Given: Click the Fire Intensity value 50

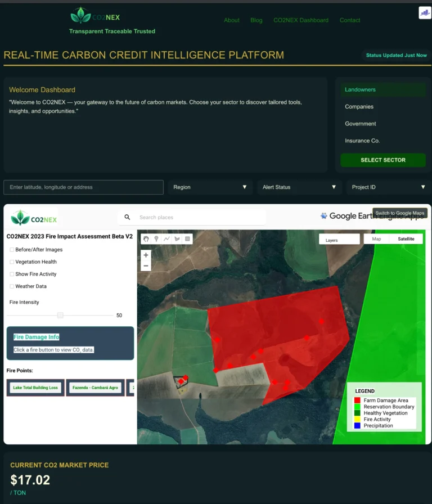Looking at the screenshot, I should (x=119, y=316).
